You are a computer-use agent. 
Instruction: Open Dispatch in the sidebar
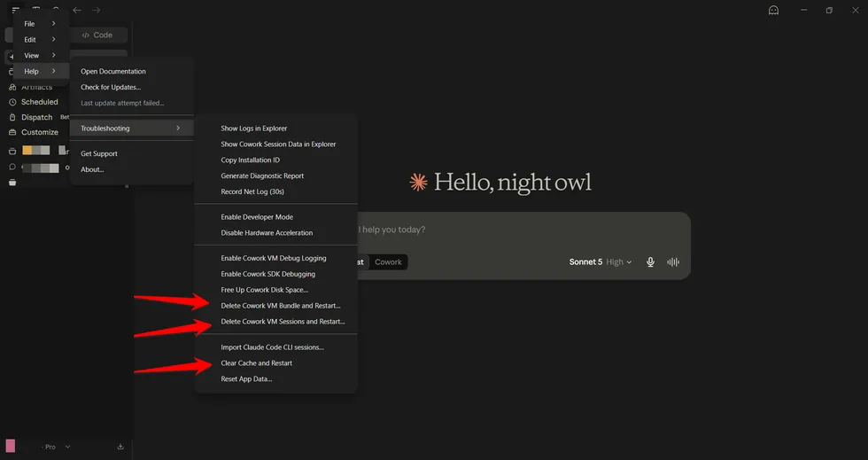coord(36,118)
